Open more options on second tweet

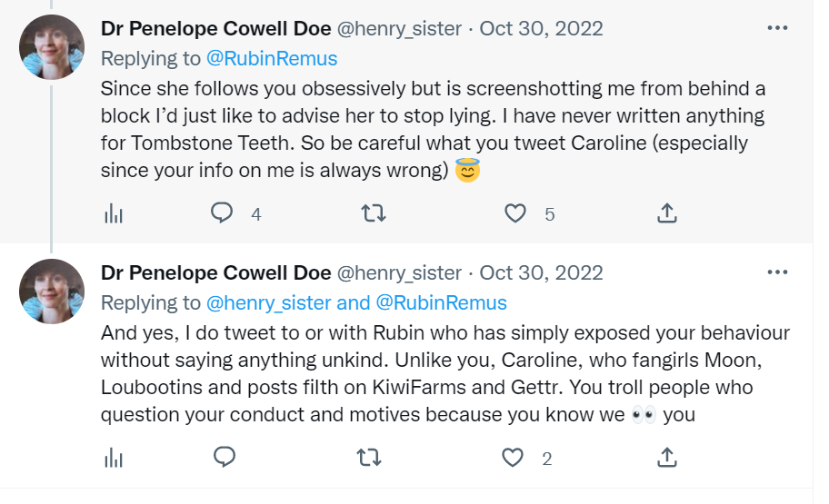tap(777, 272)
